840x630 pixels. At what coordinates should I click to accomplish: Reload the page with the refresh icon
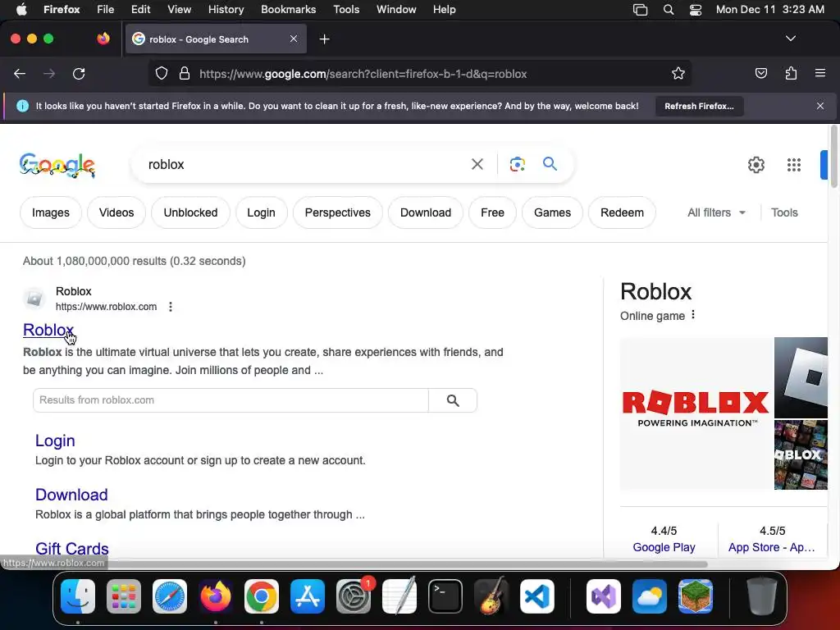point(79,74)
